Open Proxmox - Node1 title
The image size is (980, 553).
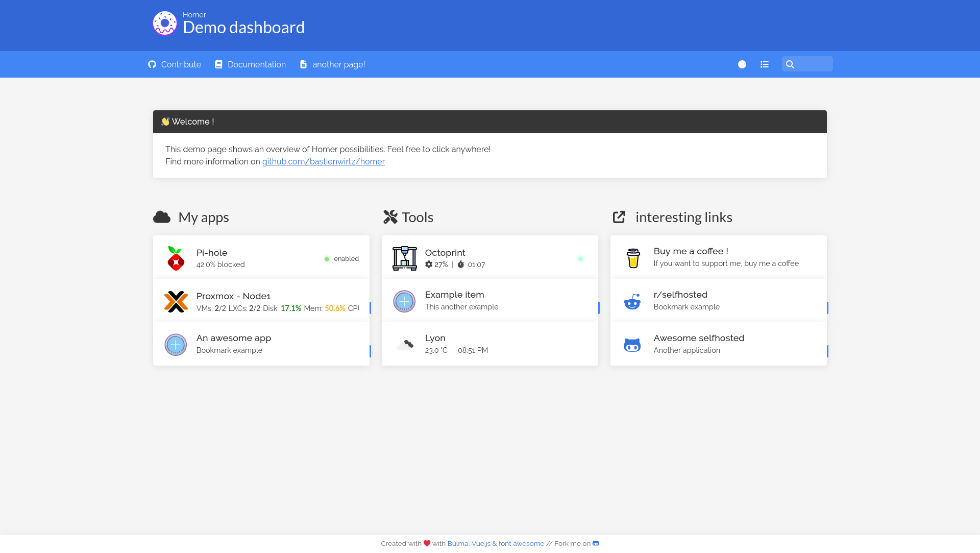pos(233,296)
